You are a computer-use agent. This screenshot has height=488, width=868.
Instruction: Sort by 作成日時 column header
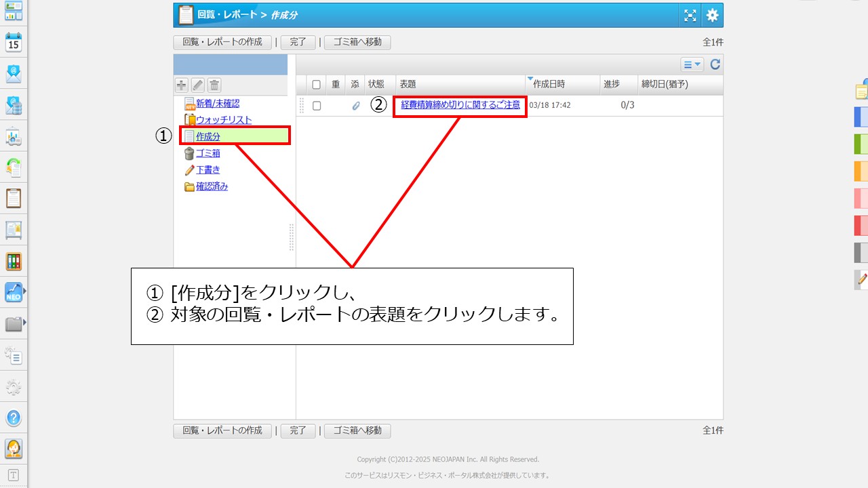549,84
